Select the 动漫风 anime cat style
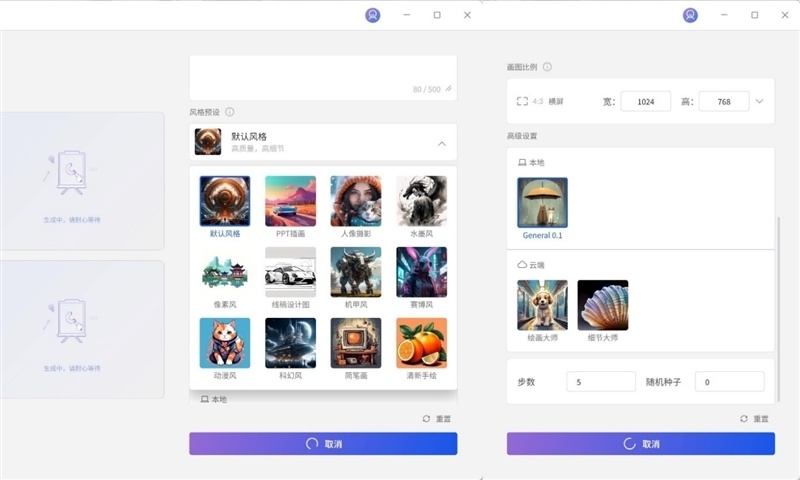 225,343
